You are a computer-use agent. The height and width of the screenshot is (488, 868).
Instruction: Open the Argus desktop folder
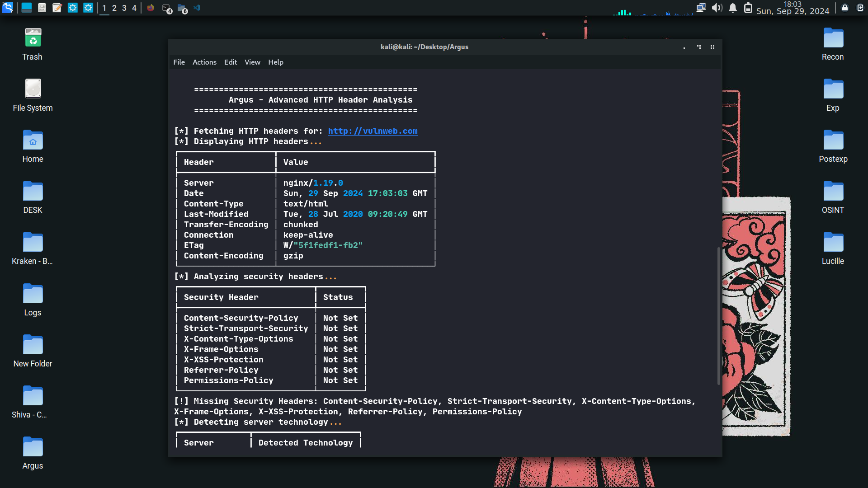pyautogui.click(x=33, y=453)
